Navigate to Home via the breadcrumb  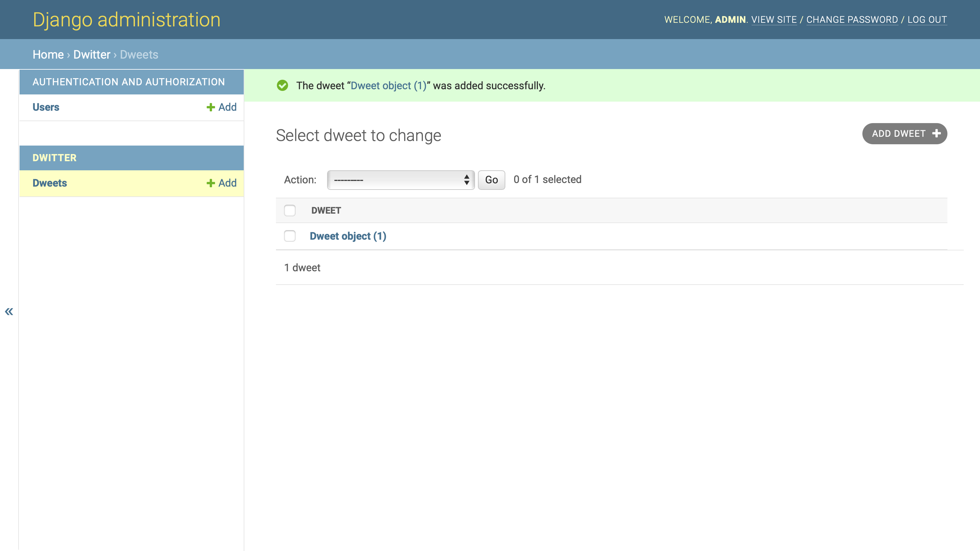(x=48, y=54)
